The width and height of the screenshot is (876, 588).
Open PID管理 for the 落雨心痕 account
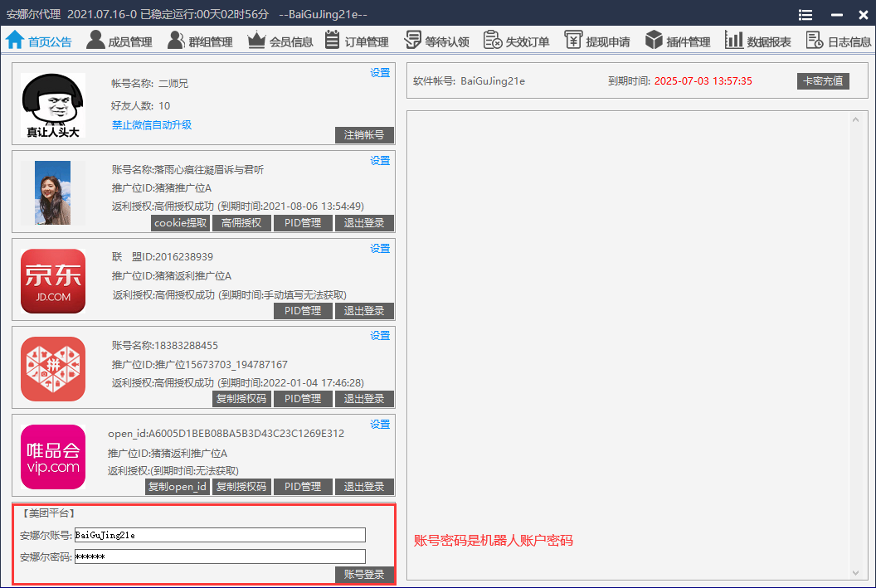pyautogui.click(x=303, y=223)
